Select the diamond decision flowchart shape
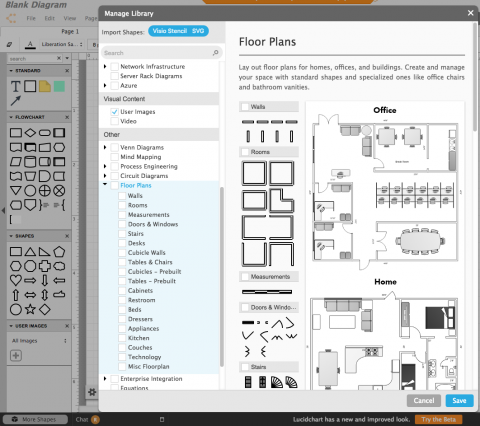 point(30,133)
